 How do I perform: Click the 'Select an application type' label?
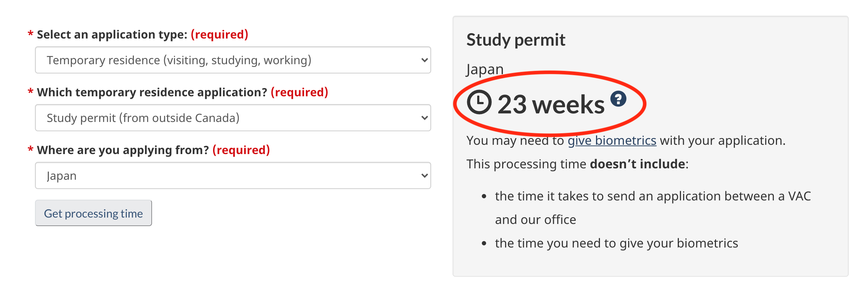112,35
